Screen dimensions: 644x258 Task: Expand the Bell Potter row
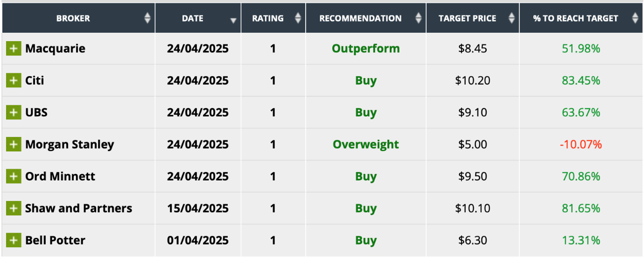tap(14, 240)
